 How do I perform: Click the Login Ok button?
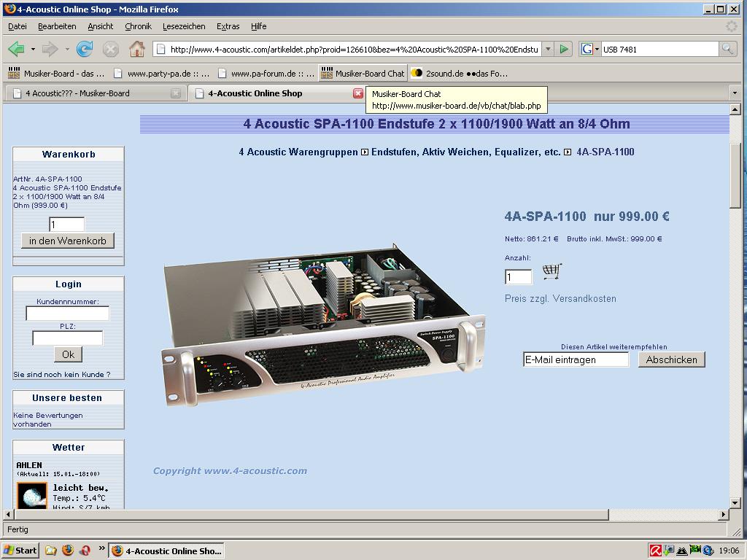[68, 354]
